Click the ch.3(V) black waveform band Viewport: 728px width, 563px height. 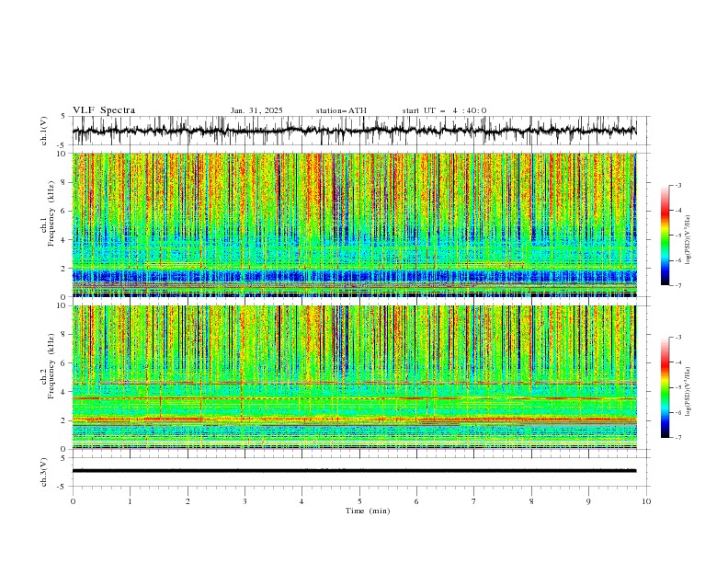354,471
